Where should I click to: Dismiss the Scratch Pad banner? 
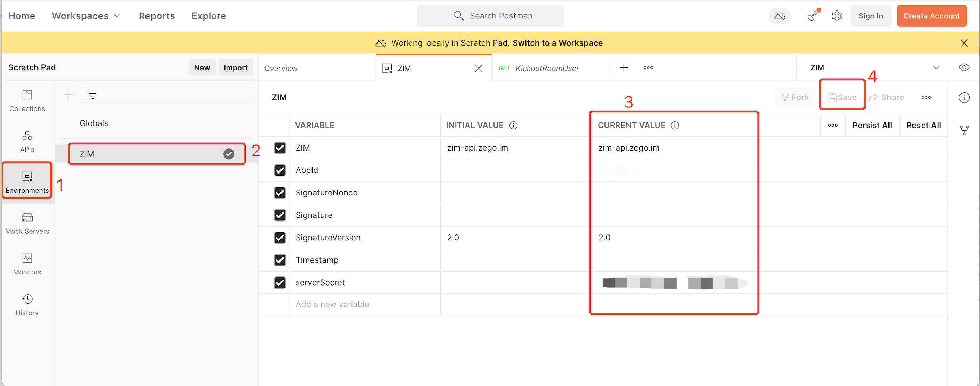(x=964, y=43)
